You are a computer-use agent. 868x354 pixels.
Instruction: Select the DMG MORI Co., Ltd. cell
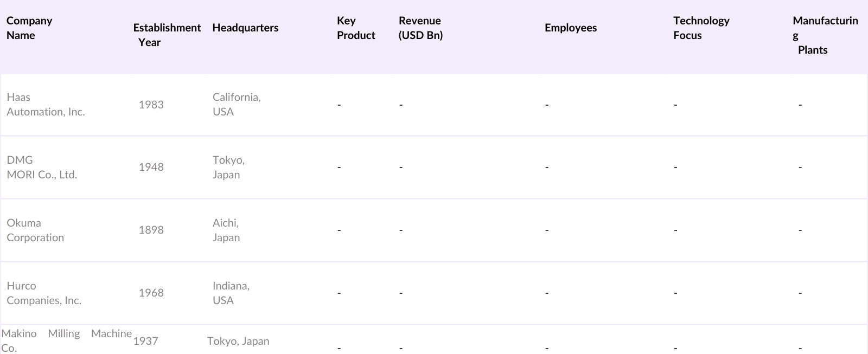(x=42, y=168)
